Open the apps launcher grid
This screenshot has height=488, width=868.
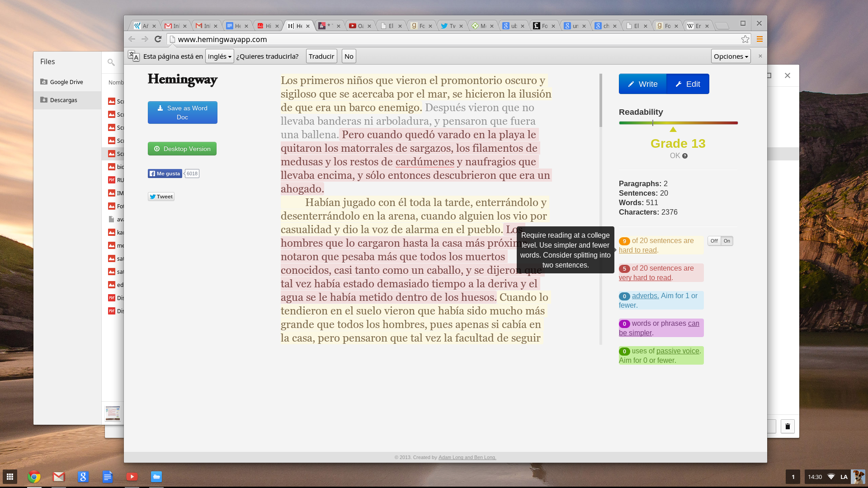pyautogui.click(x=10, y=477)
